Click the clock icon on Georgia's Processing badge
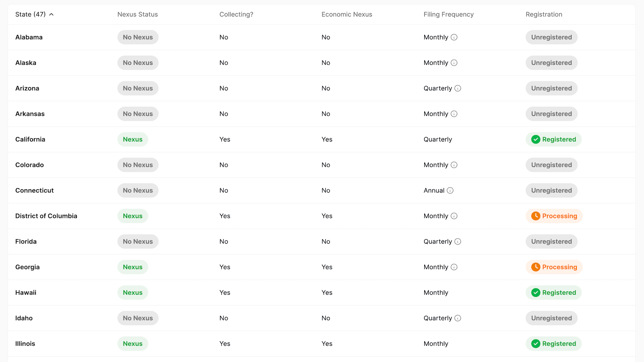 coord(536,267)
